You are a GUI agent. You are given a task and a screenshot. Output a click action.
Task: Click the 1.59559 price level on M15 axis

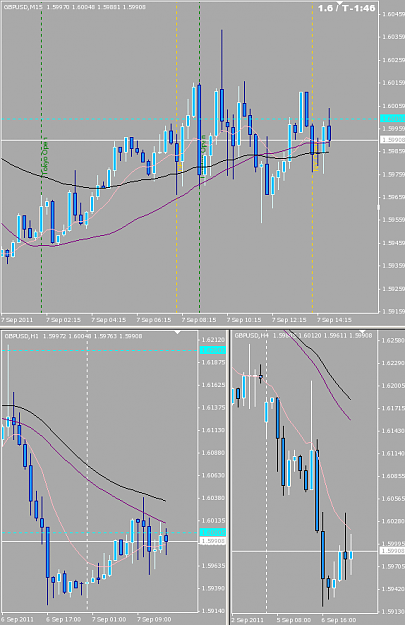coord(393,220)
